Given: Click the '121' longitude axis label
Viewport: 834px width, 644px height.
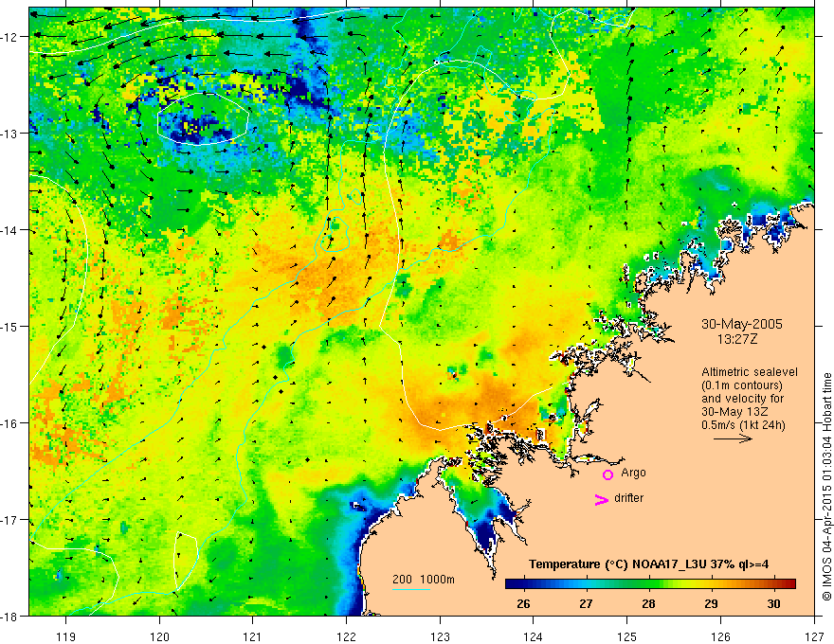Looking at the screenshot, I should 253,636.
